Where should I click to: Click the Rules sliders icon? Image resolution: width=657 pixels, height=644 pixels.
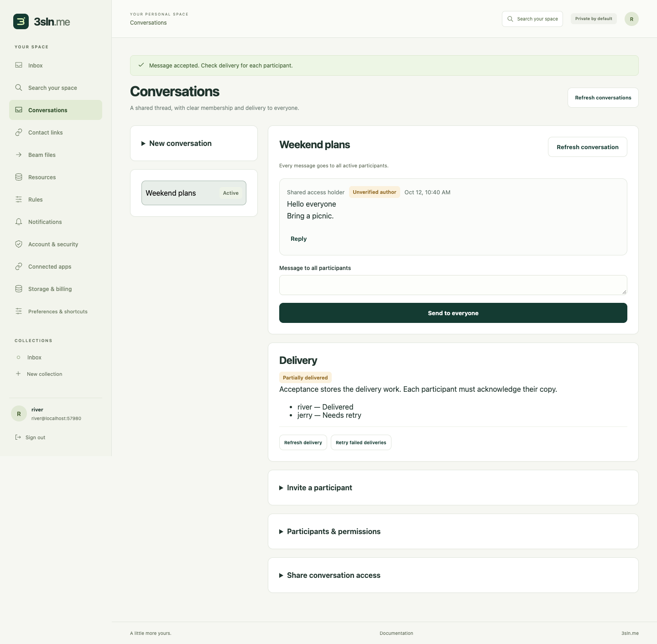(19, 199)
